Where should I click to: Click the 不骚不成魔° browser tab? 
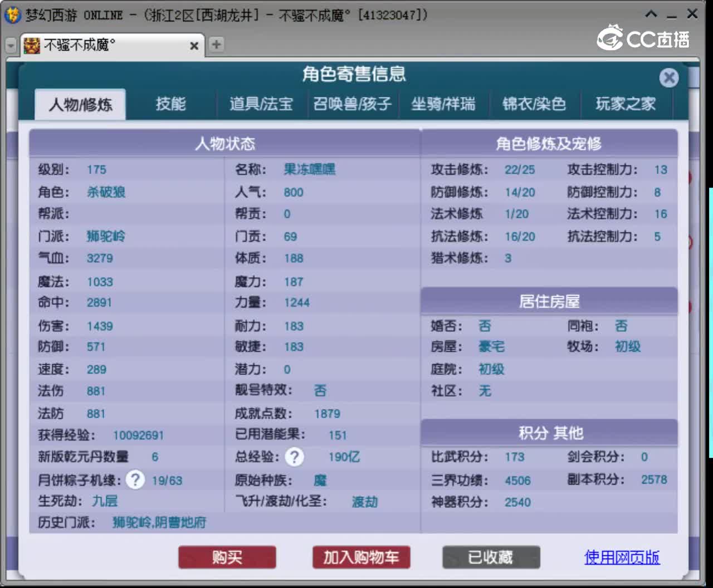pos(113,45)
